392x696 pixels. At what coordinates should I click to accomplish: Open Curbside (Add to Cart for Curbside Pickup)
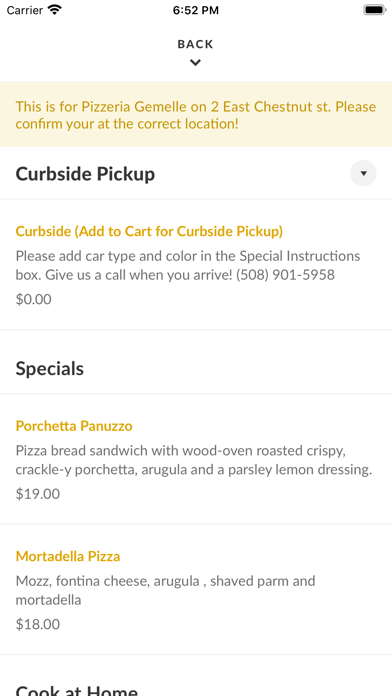click(x=149, y=231)
